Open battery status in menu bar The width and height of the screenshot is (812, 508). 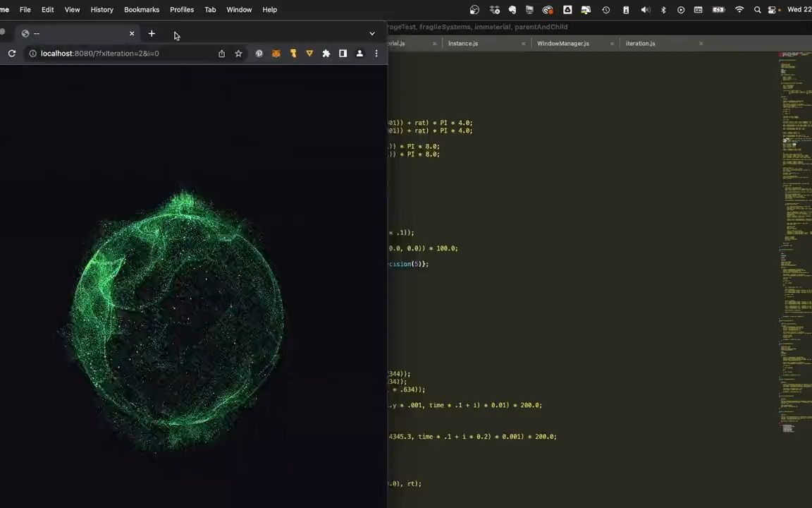click(x=719, y=9)
